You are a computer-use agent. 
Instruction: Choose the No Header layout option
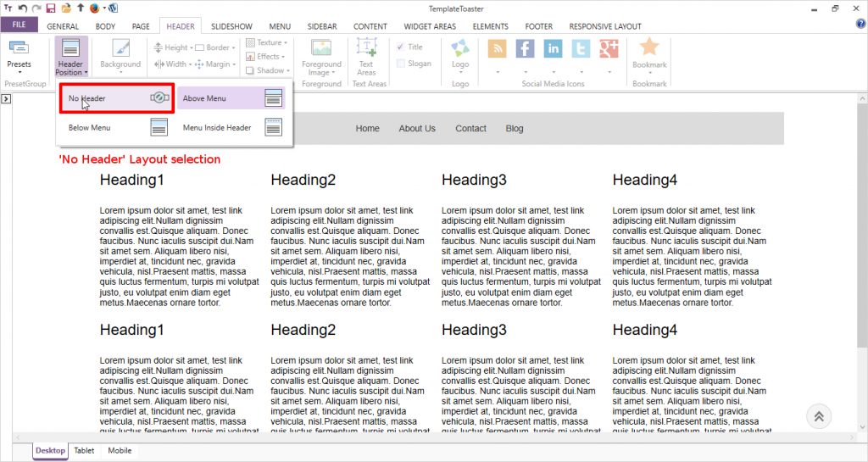(x=116, y=98)
